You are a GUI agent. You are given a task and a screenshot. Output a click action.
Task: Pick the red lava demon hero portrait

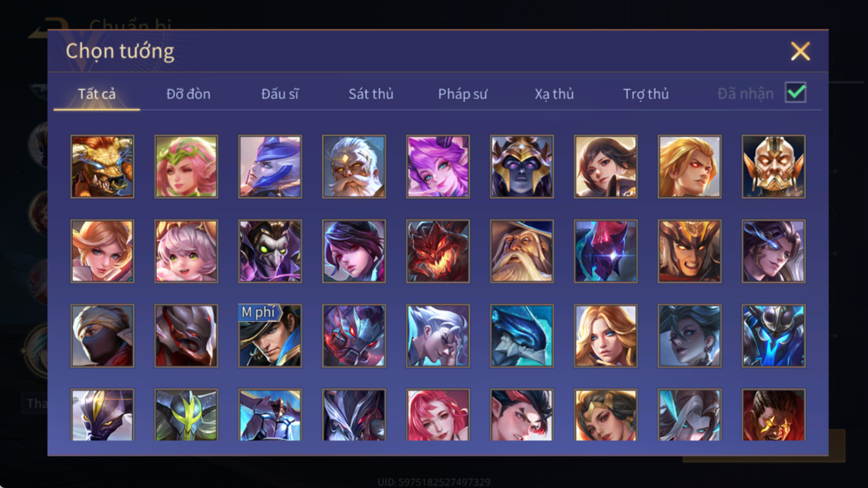coord(438,251)
